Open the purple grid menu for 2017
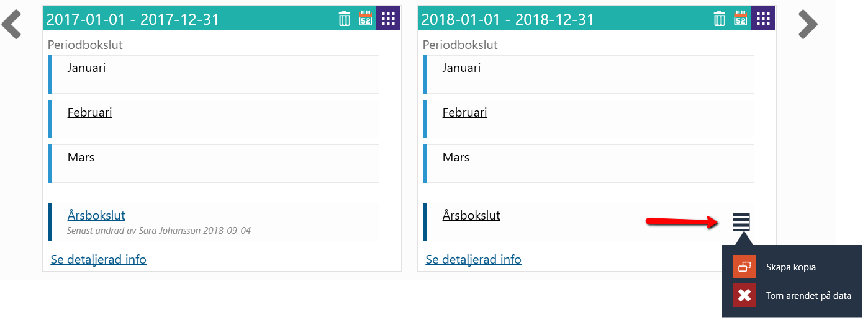Viewport: 868px width, 320px height. [x=388, y=18]
